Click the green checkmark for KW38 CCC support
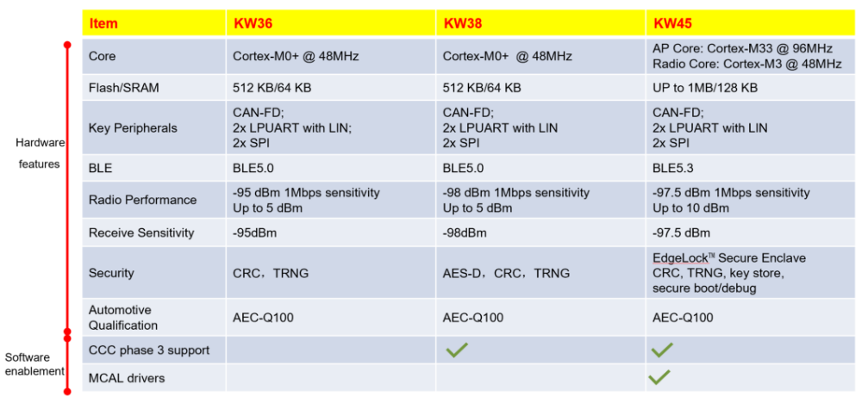The height and width of the screenshot is (409, 868). tap(456, 350)
